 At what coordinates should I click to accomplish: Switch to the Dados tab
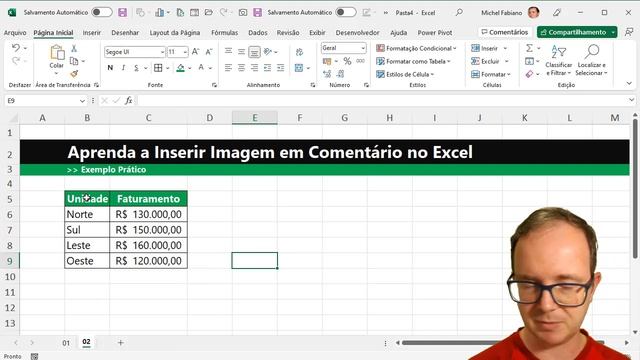tap(258, 33)
